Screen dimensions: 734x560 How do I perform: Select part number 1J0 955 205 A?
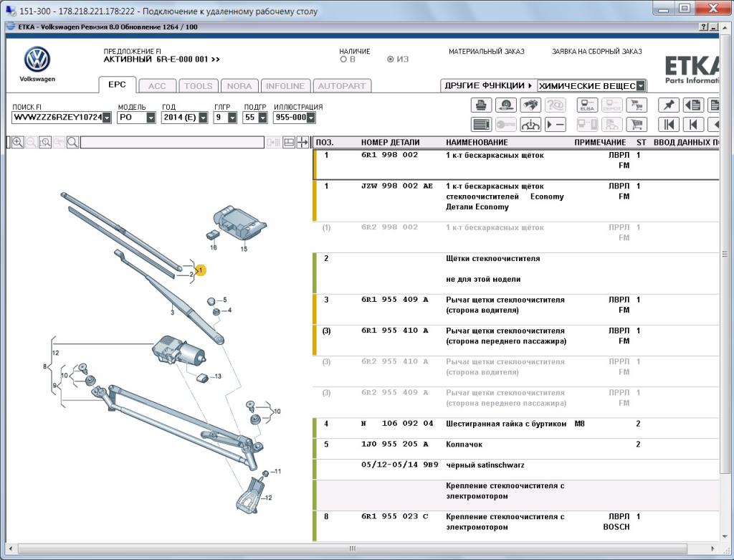pyautogui.click(x=395, y=445)
